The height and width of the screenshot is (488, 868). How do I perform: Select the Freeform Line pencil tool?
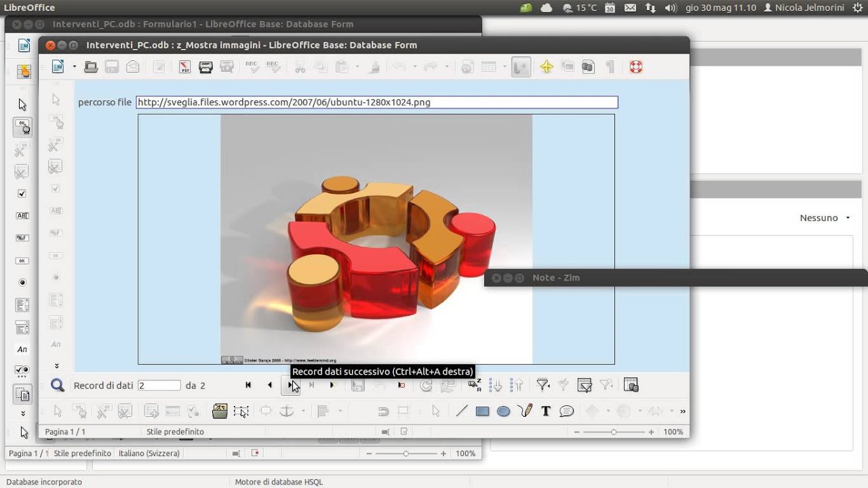coord(524,411)
